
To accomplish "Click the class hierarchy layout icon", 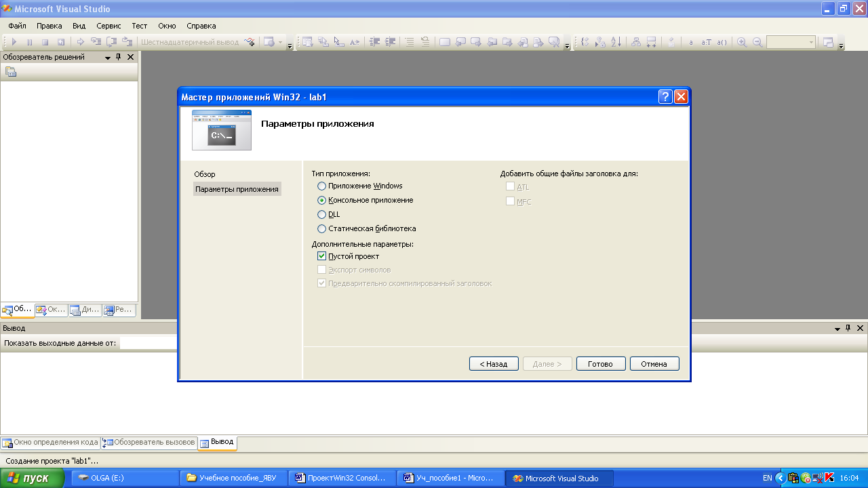I will point(635,42).
